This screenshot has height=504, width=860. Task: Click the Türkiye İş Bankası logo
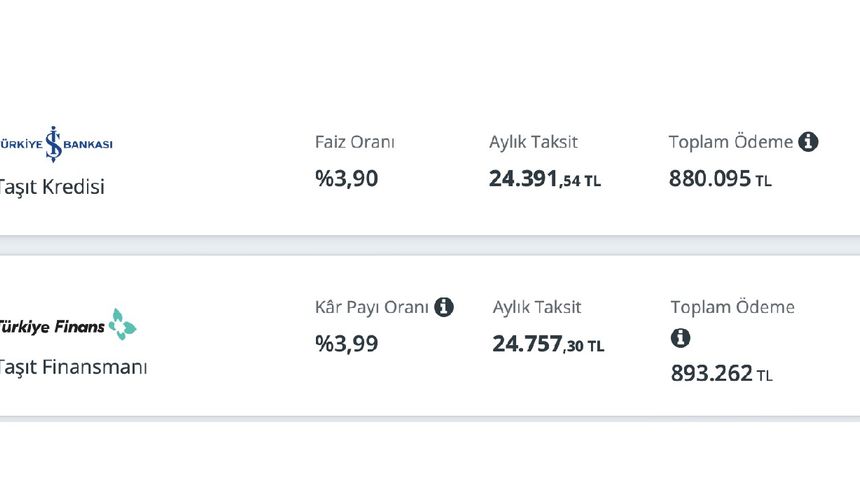56,144
